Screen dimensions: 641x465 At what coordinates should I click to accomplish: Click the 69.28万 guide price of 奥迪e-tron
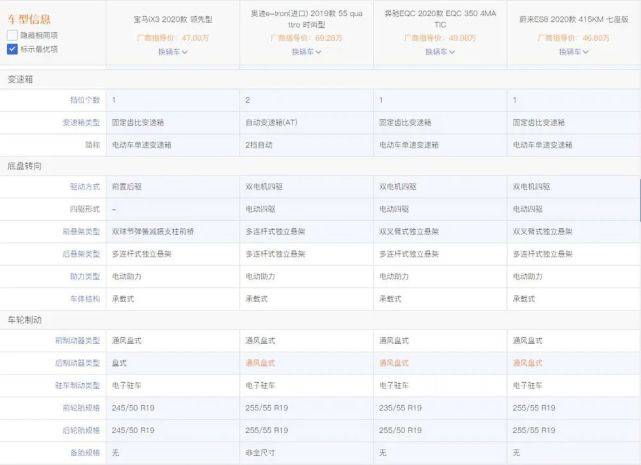(329, 38)
